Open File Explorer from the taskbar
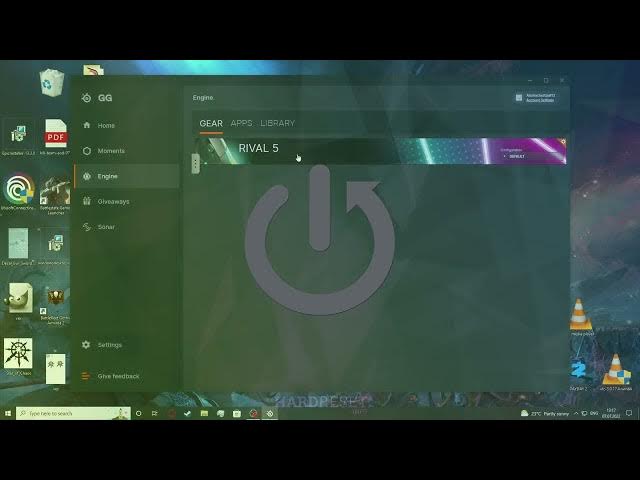Viewport: 640px width, 480px height. click(204, 413)
